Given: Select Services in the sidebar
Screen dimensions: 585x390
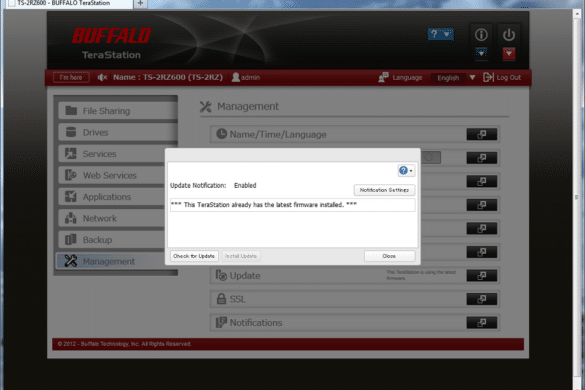Looking at the screenshot, I should tap(112, 154).
